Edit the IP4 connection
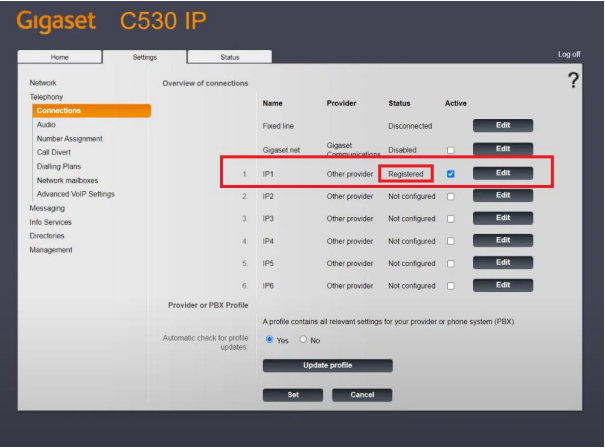 [503, 240]
